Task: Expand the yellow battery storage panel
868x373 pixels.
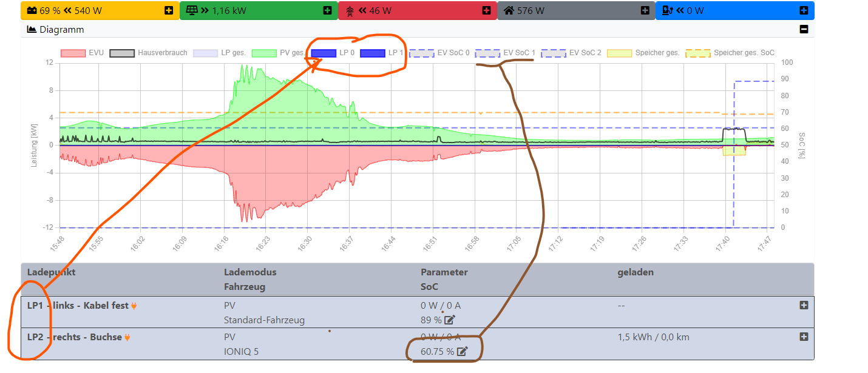Action: (x=168, y=10)
